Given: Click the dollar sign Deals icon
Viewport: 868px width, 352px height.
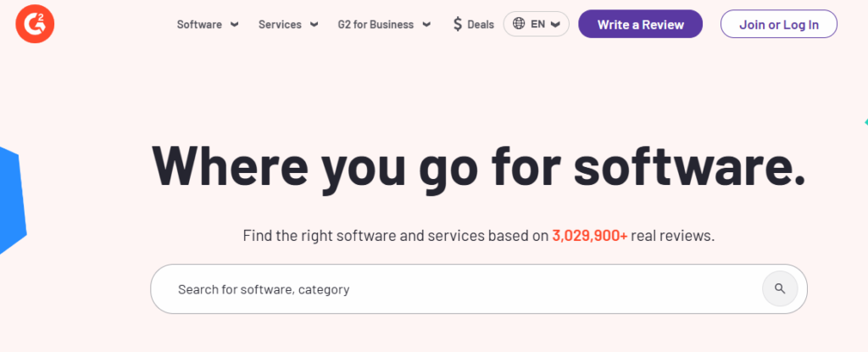Looking at the screenshot, I should click(x=457, y=25).
